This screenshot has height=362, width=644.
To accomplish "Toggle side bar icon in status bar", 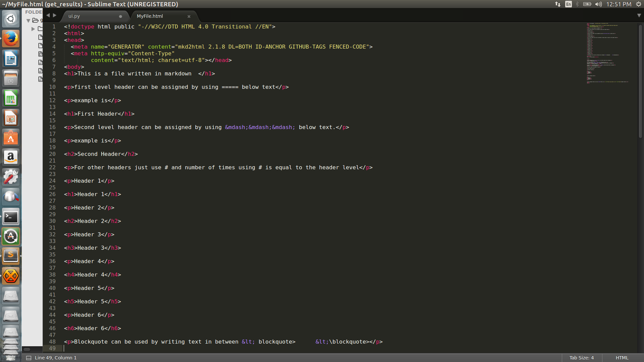I will (29, 358).
